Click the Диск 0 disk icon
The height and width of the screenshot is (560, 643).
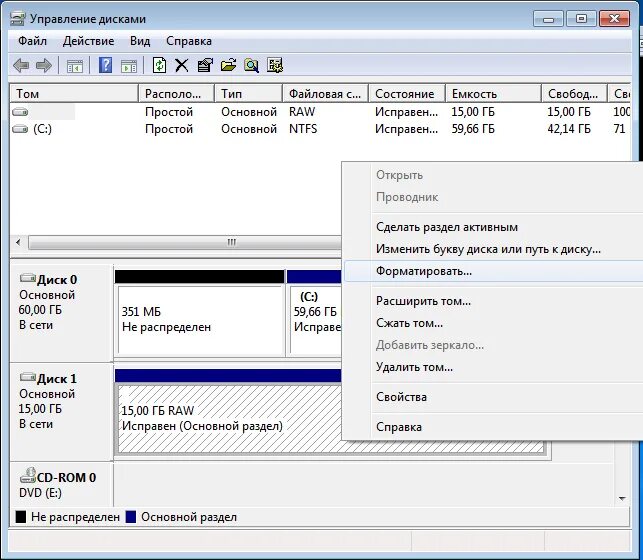click(x=28, y=278)
